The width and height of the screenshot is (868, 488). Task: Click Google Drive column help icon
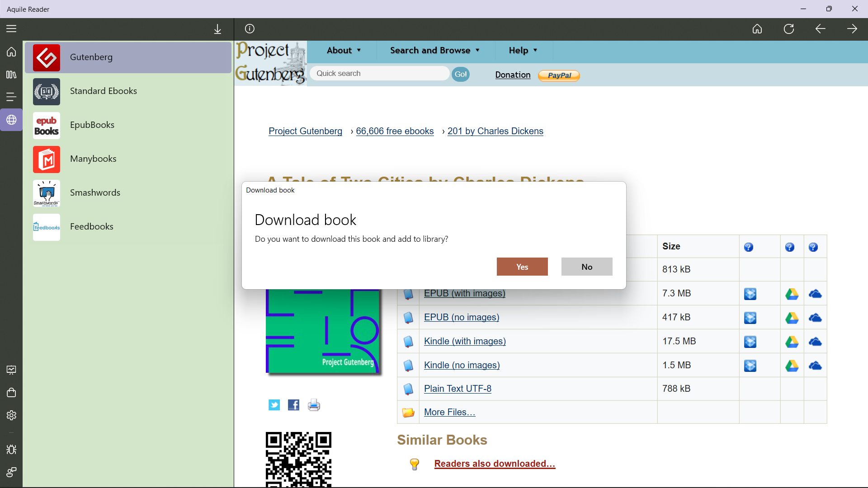pos(790,247)
